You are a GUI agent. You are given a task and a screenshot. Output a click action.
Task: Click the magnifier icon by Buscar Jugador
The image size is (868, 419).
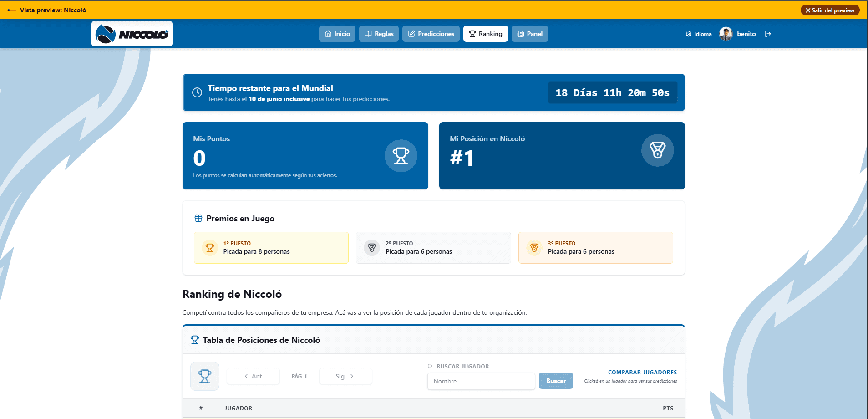coord(430,366)
